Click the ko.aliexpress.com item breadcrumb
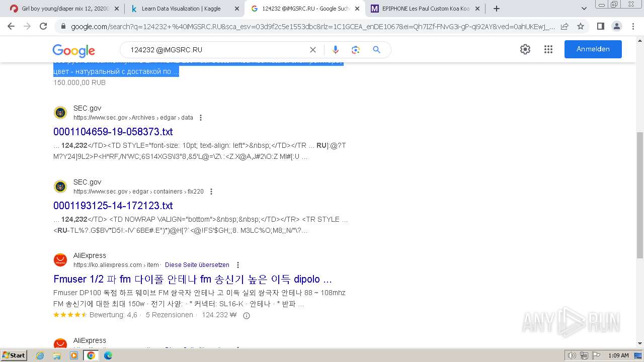This screenshot has height=362, width=644. click(x=116, y=265)
